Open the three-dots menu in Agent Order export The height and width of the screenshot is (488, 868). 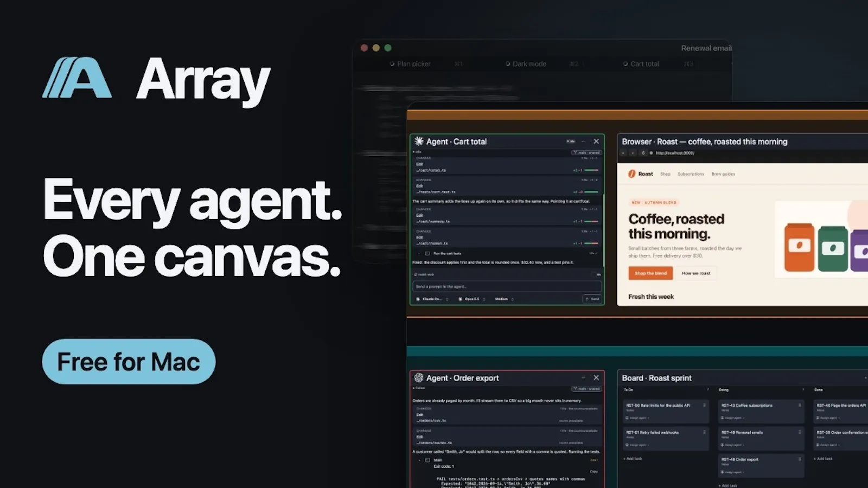(583, 377)
